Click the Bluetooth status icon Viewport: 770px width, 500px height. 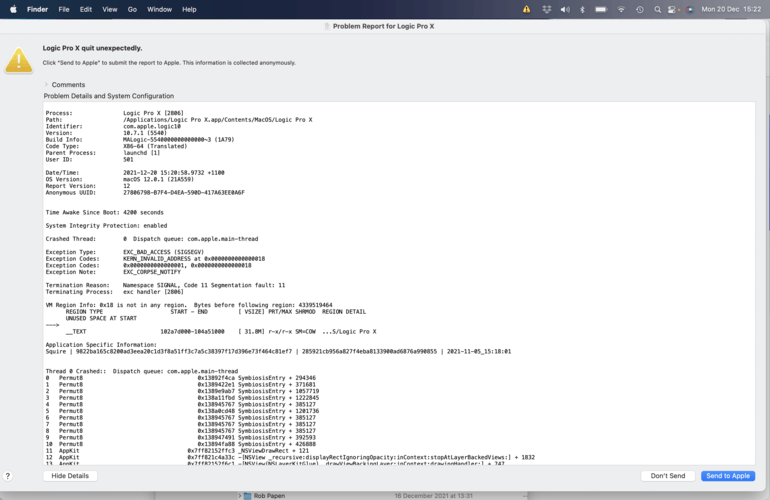582,9
